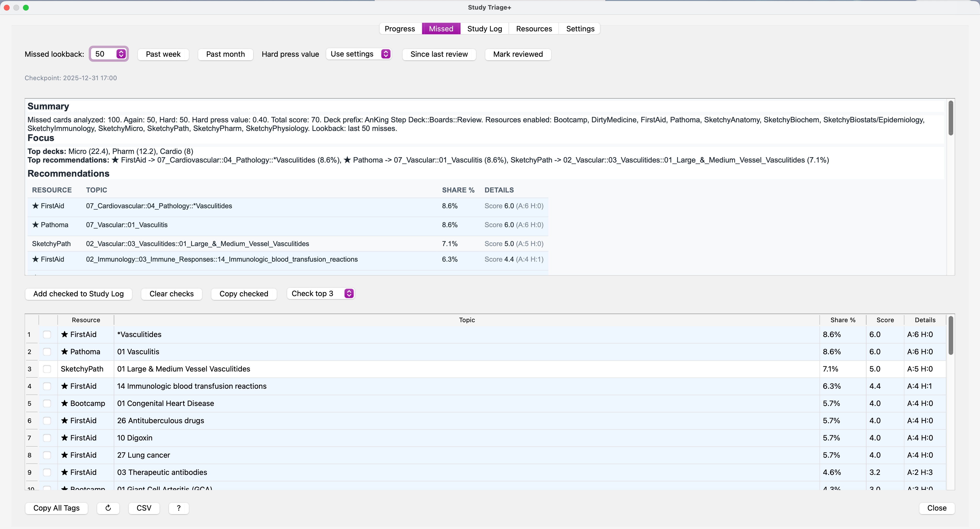Screen dimensions: 980x529
Task: Check the box for row 1 Vasculitides
Action: pyautogui.click(x=47, y=335)
